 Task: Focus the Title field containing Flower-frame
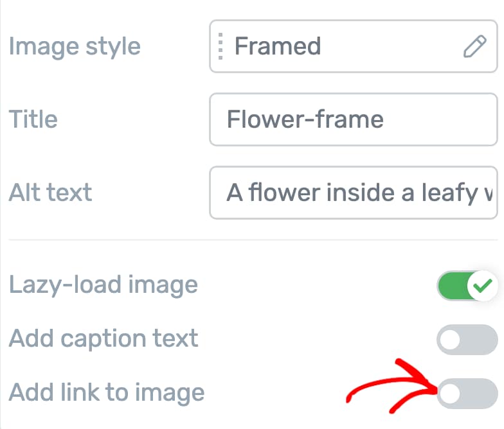352,119
